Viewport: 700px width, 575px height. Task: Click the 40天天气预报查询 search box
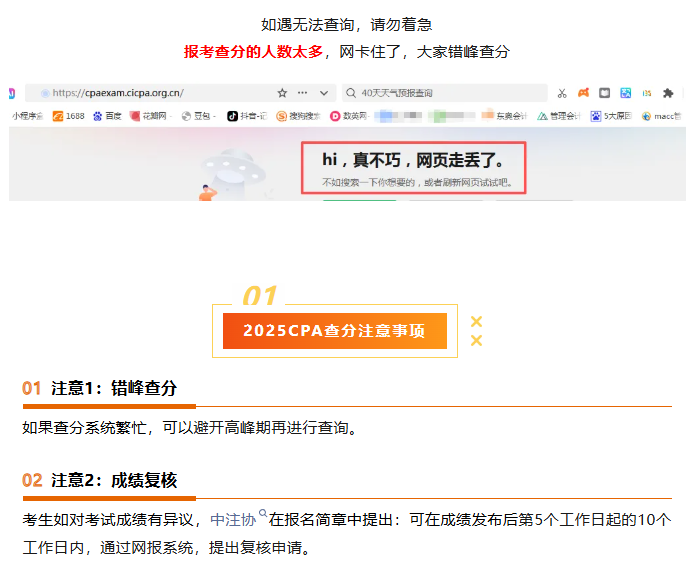tap(440, 93)
